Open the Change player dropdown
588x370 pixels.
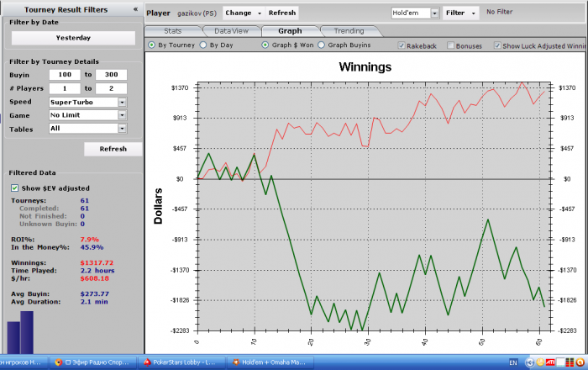click(244, 13)
